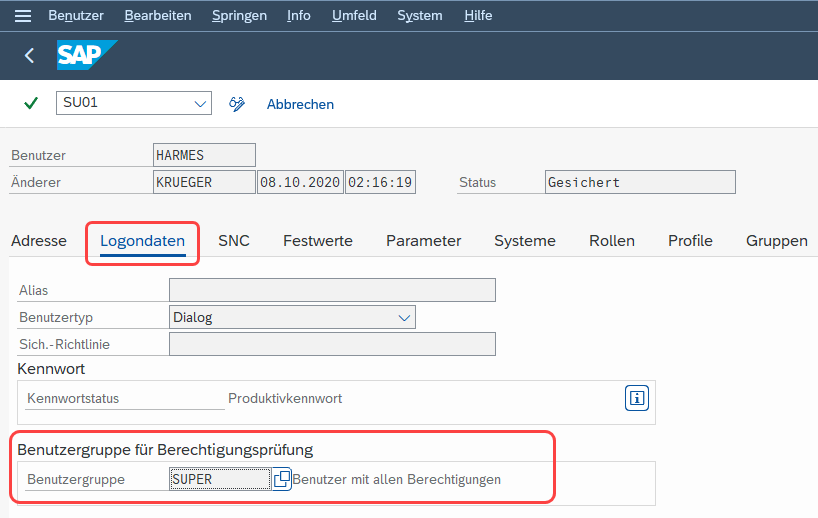This screenshot has height=518, width=818.
Task: Open the Gruppen tab
Action: click(776, 241)
